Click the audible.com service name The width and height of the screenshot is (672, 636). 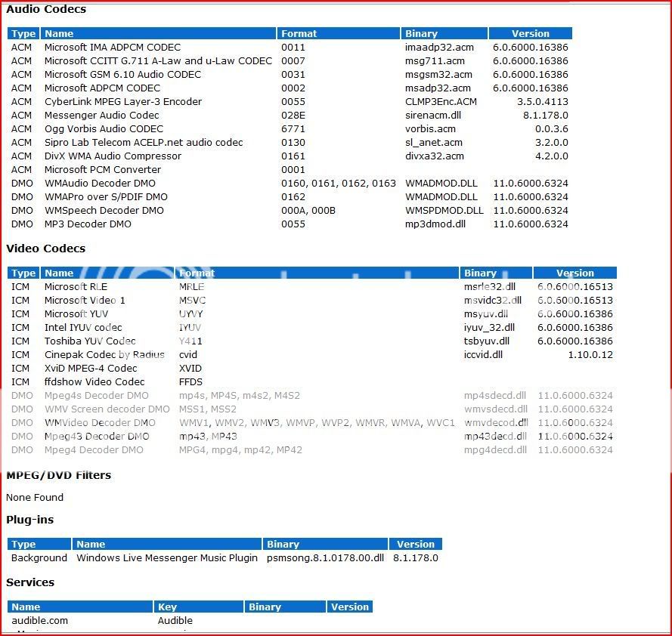coord(39,620)
